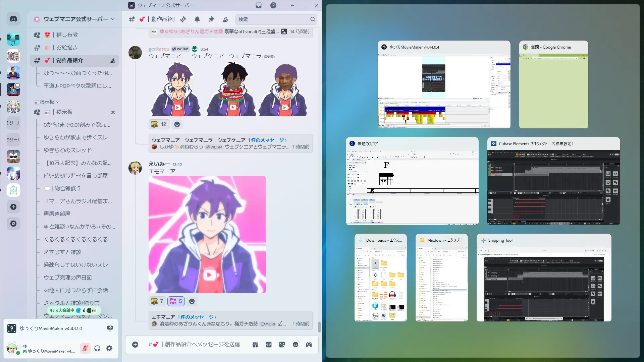Open the 推し布教 channel
Screen dimensions: 644x362
[x=67, y=35]
